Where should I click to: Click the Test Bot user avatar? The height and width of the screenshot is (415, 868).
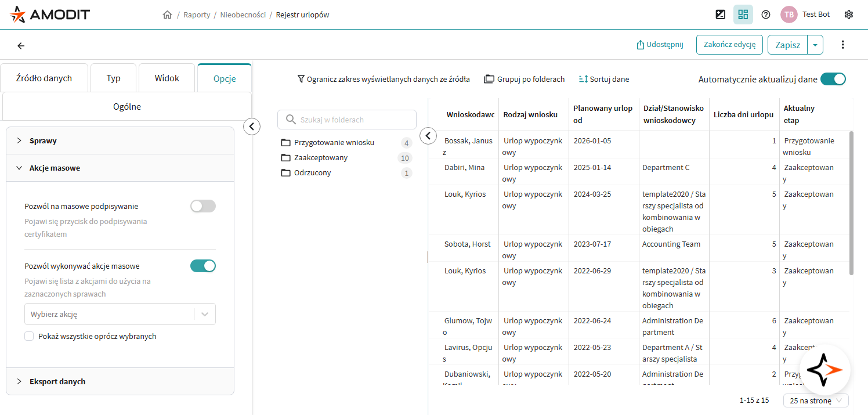(x=789, y=15)
